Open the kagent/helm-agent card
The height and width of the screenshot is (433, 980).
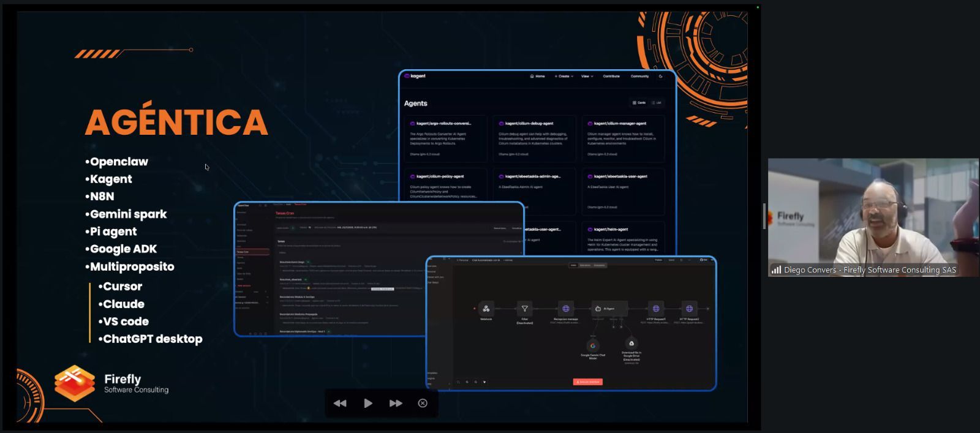(623, 238)
